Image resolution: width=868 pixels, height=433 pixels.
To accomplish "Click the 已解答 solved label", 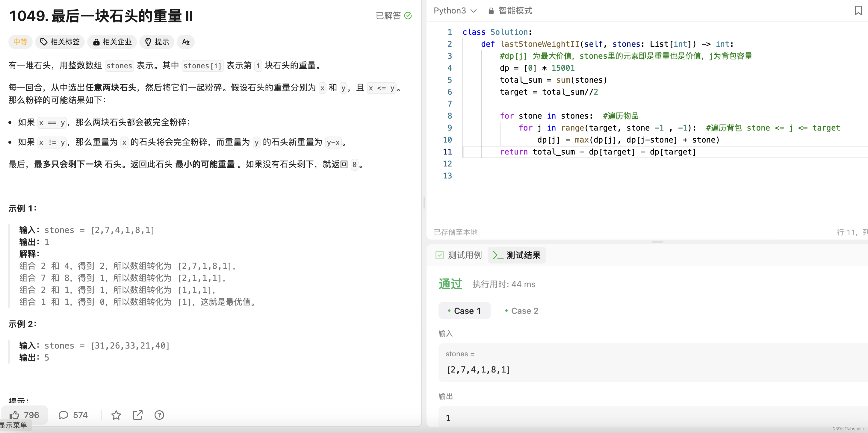I will coord(388,16).
